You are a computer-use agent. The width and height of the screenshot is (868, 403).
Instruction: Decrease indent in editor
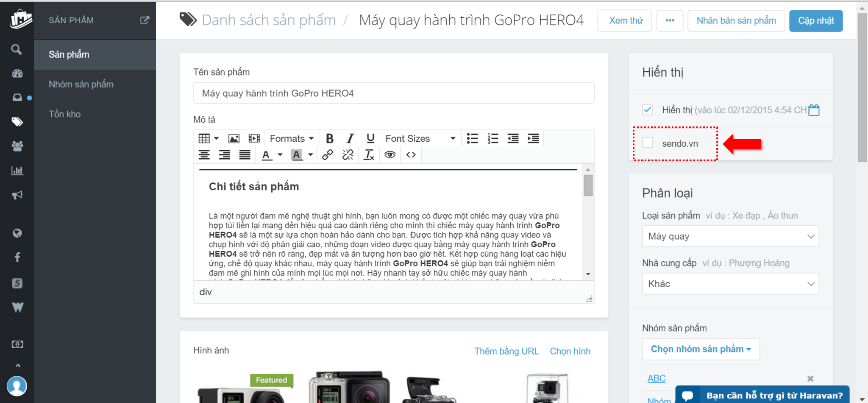[x=513, y=138]
